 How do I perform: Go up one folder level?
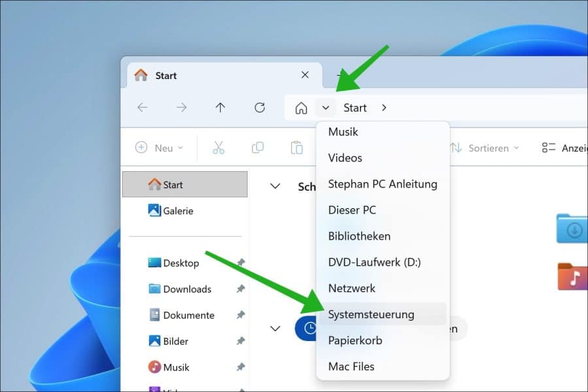[220, 108]
